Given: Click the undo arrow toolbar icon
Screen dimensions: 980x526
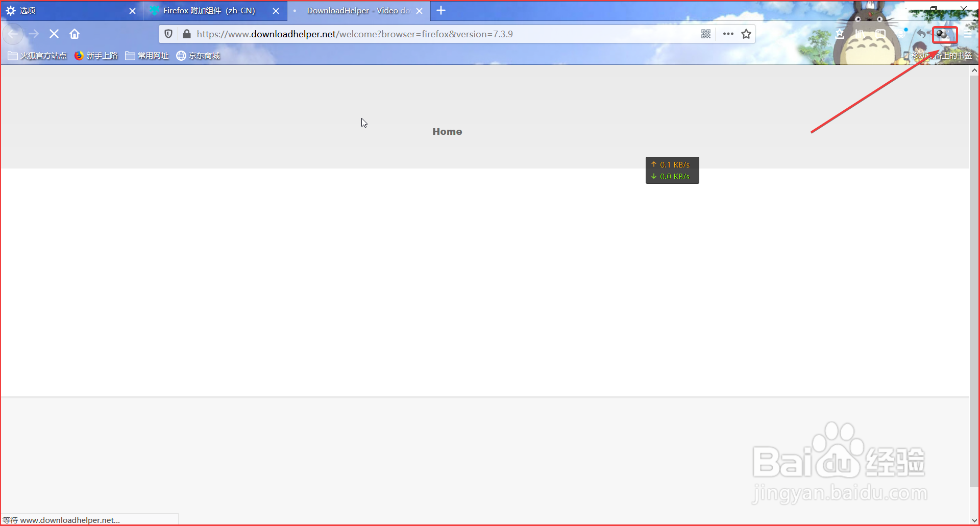Looking at the screenshot, I should point(921,34).
